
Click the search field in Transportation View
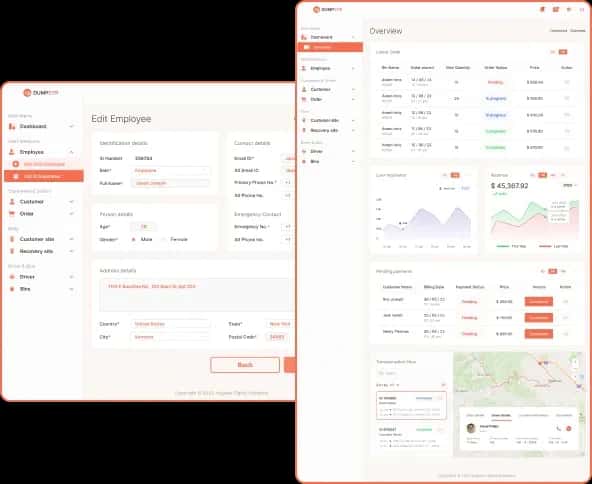[411, 373]
